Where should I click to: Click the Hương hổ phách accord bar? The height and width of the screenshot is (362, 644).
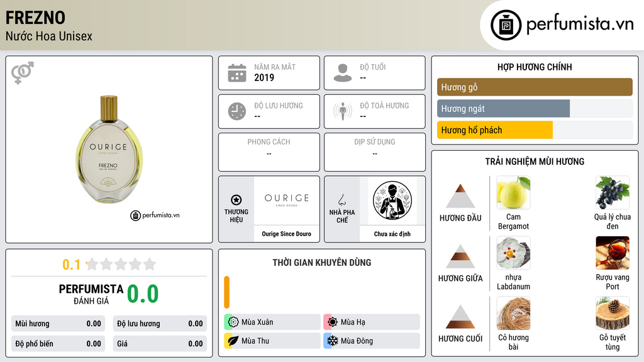pyautogui.click(x=535, y=130)
